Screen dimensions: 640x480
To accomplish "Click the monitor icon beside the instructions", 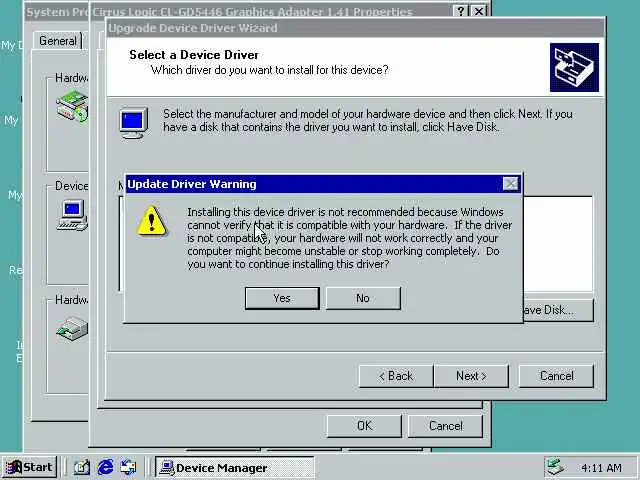I will pos(133,122).
